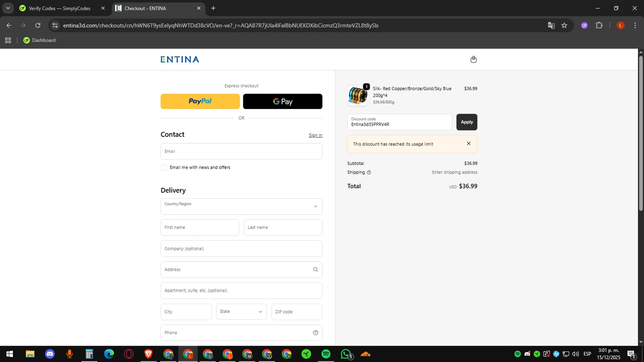Open Calculator from taskbar
The height and width of the screenshot is (362, 644).
[x=89, y=354]
